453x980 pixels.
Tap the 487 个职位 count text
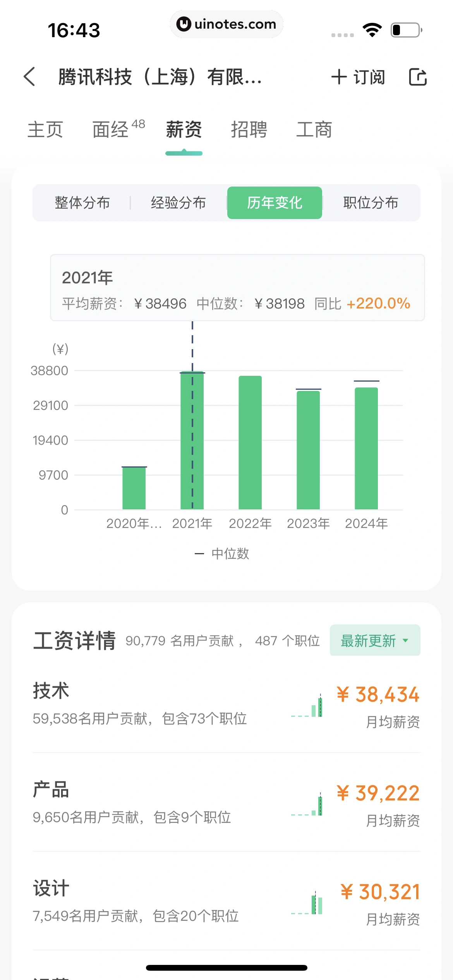(287, 641)
